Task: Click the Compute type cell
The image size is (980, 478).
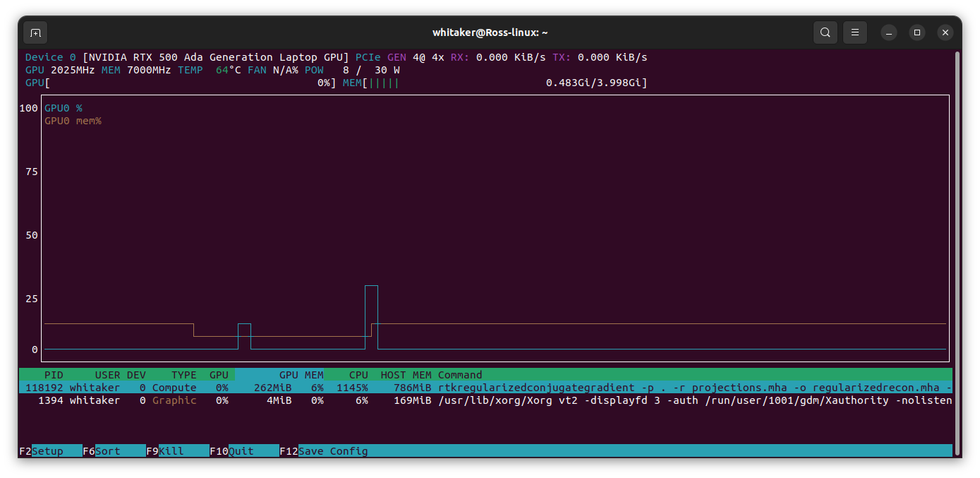Action: [174, 388]
